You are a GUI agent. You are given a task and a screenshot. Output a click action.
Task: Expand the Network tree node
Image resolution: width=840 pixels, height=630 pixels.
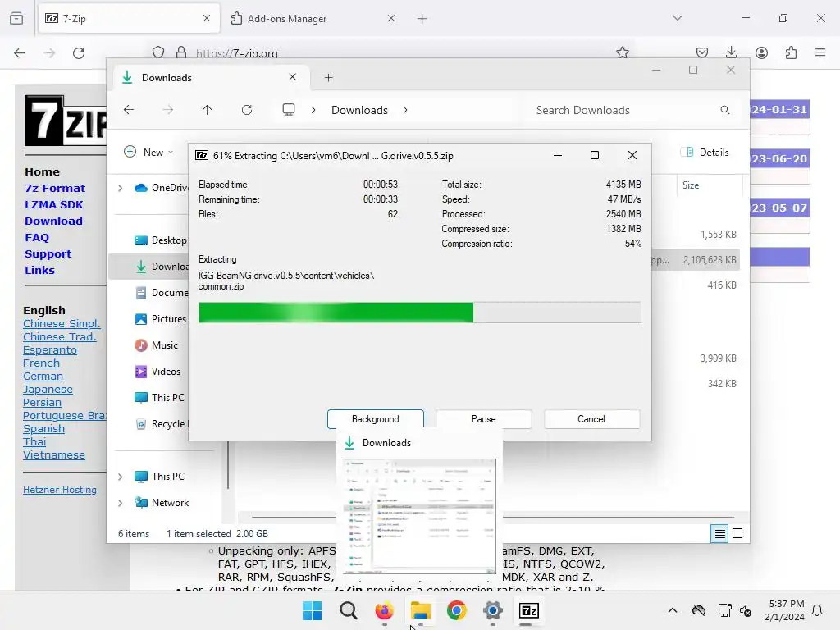121,503
